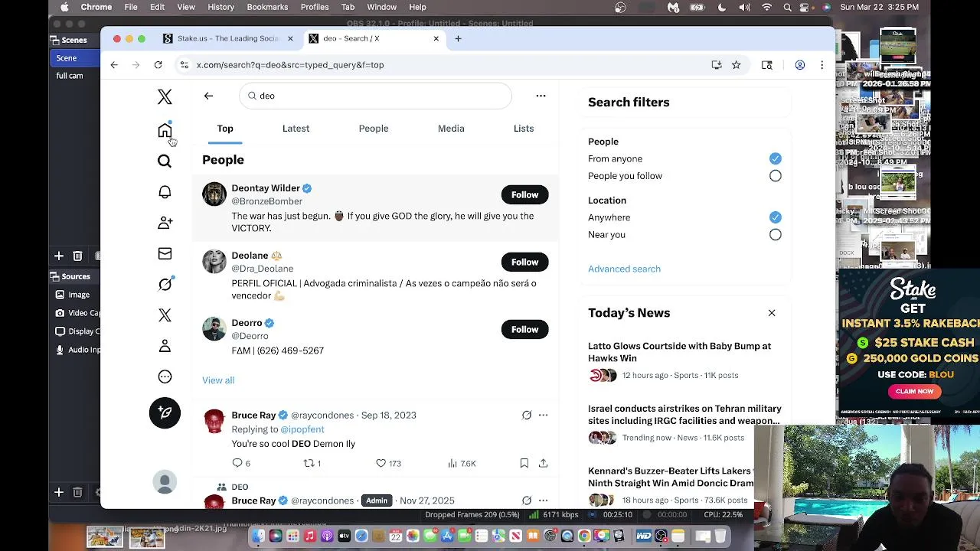Image resolution: width=980 pixels, height=551 pixels.
Task: Switch to Stake.us browser tab
Action: 228,38
